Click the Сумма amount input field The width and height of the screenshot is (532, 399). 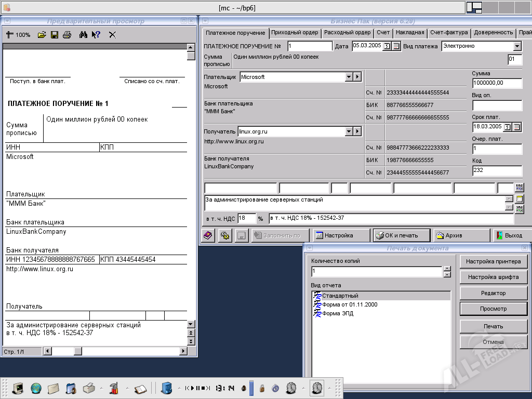point(497,83)
